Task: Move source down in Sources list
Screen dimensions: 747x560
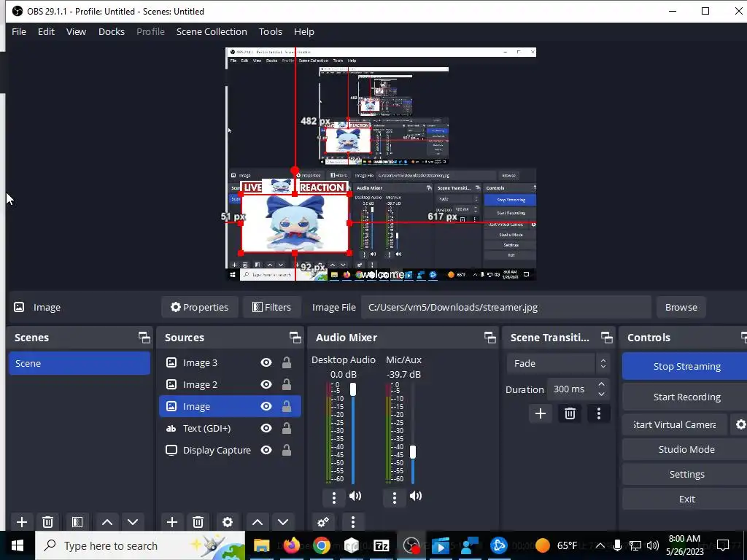Action: pos(283,522)
